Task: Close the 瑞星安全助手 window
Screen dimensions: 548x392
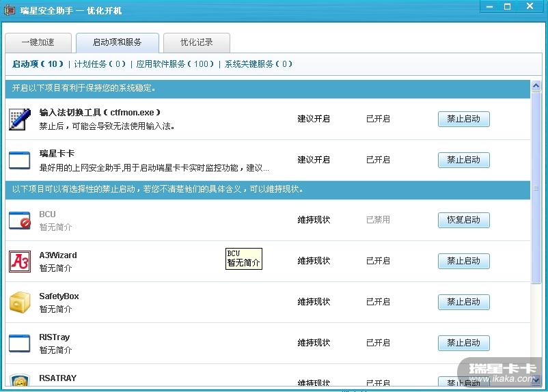Action: pos(530,6)
